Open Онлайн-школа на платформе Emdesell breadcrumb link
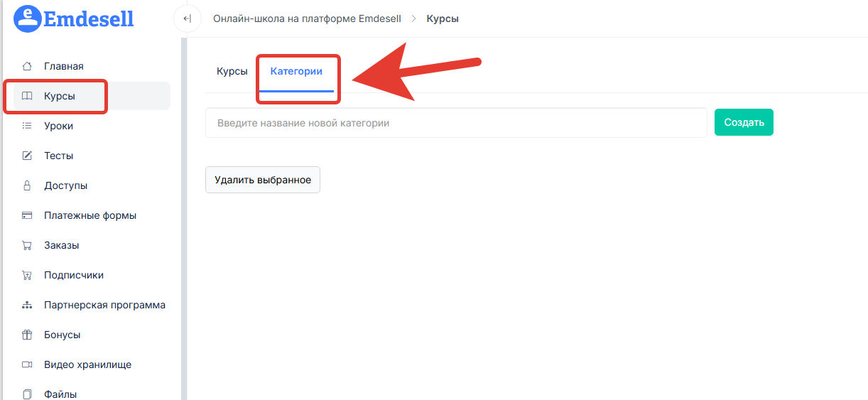This screenshot has height=400, width=868. pos(307,18)
